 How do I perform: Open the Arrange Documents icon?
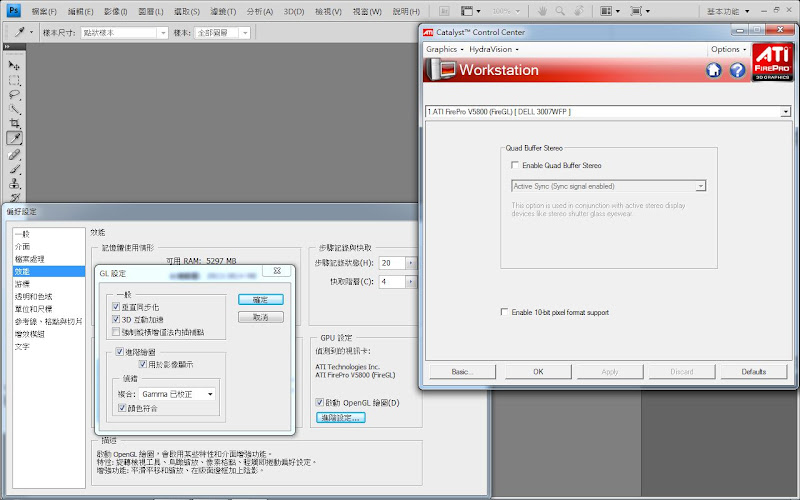pos(610,11)
